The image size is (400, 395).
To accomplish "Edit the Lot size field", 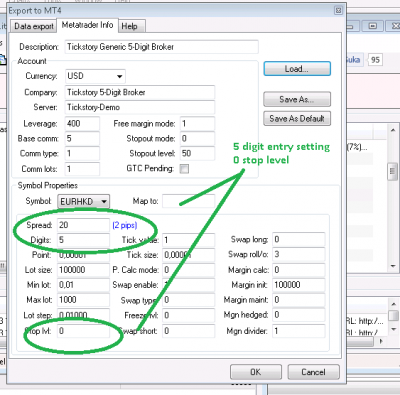I will [x=83, y=270].
